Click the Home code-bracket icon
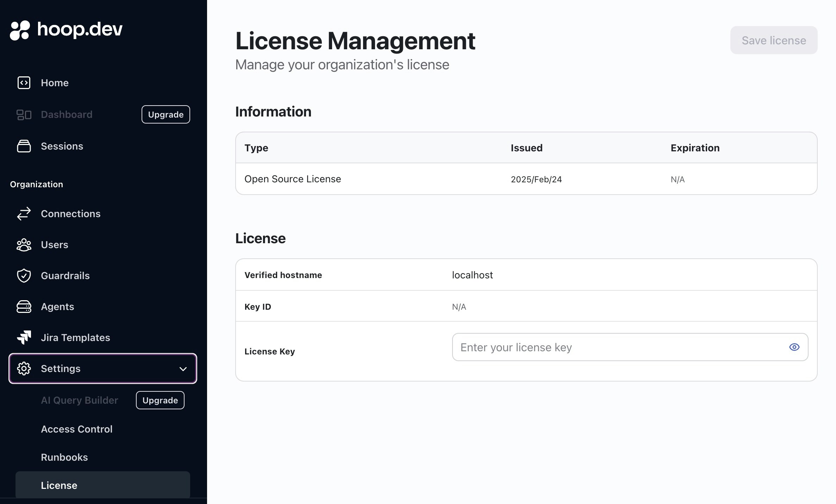This screenshot has height=504, width=836. click(24, 83)
